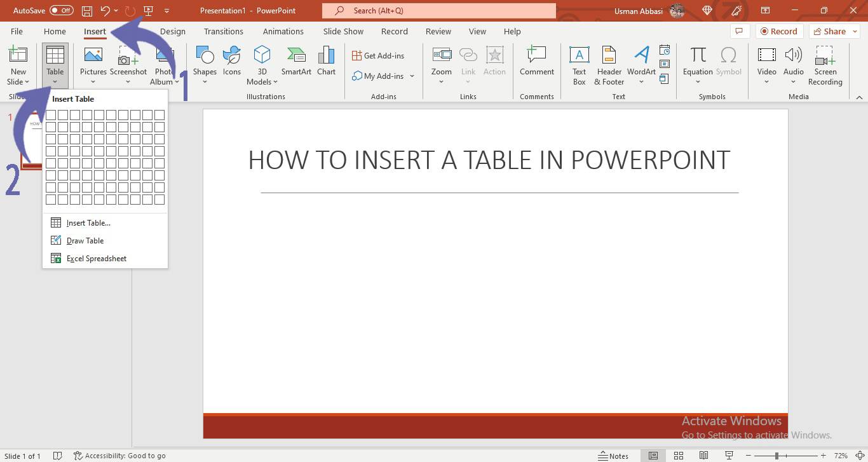This screenshot has width=868, height=462.
Task: Click the Save disk icon
Action: (x=87, y=11)
